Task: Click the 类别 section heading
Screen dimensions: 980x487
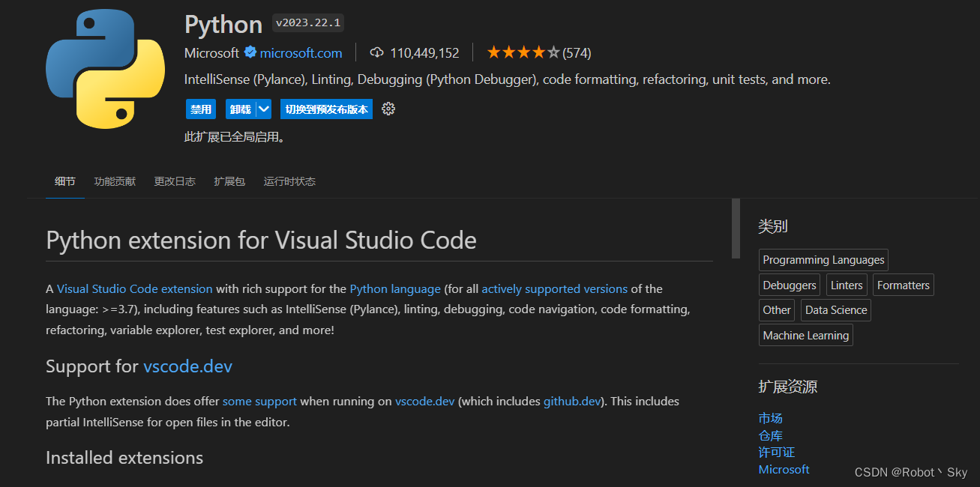Action: pos(773,226)
